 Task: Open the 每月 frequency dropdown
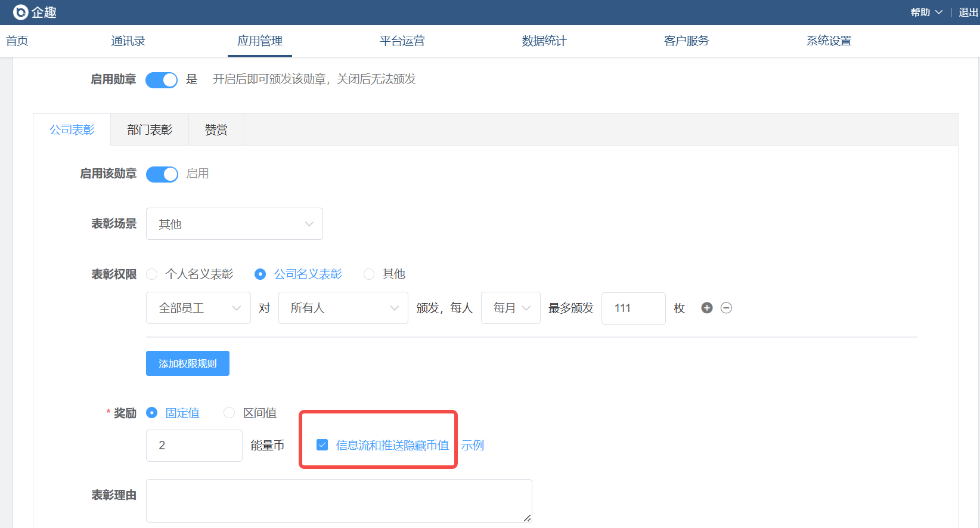tap(510, 308)
